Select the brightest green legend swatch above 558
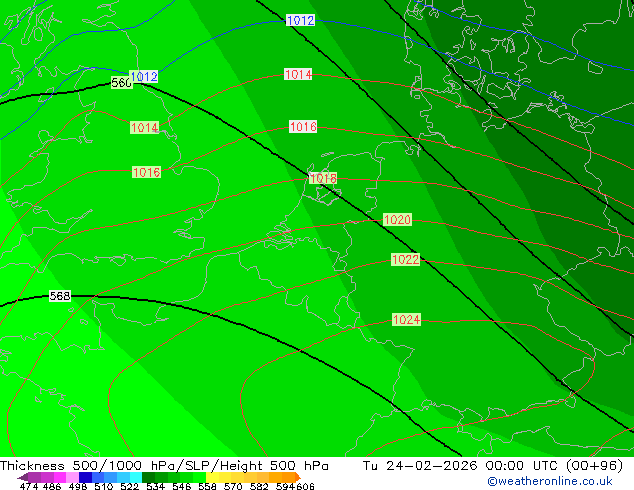The height and width of the screenshot is (490, 634). (x=199, y=477)
